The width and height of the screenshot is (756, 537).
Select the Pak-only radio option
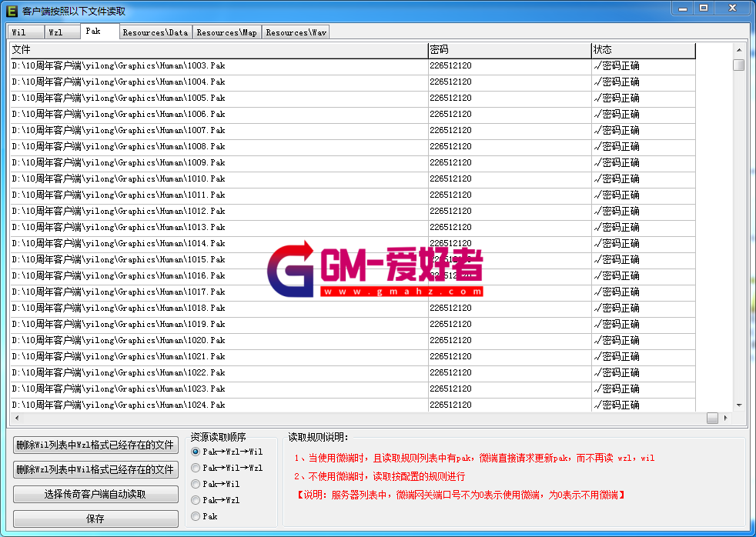click(x=196, y=516)
